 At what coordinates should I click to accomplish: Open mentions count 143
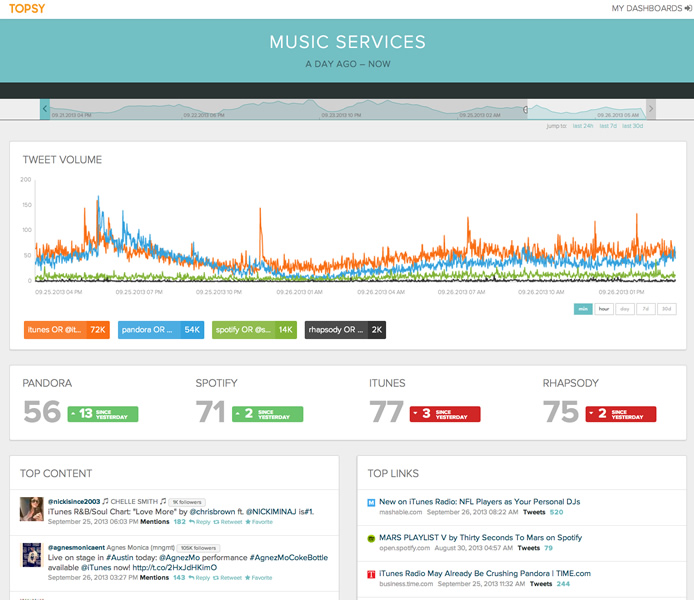pyautogui.click(x=179, y=578)
